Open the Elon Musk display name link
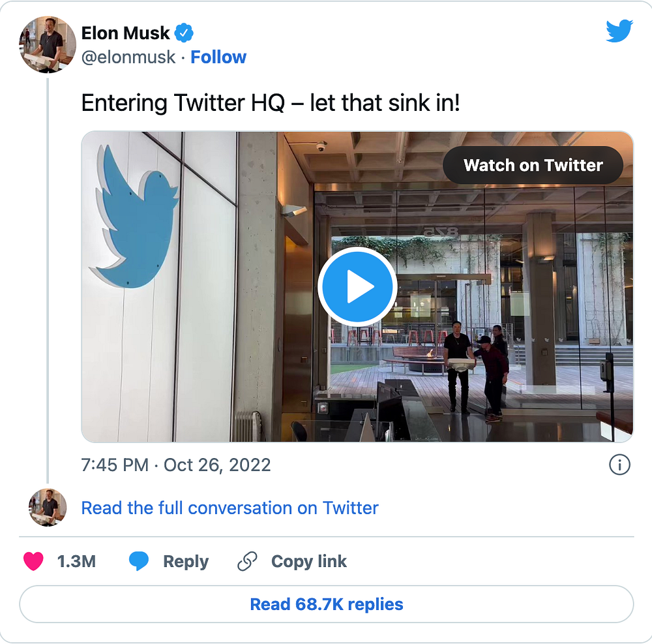The width and height of the screenshot is (652, 644). click(125, 33)
